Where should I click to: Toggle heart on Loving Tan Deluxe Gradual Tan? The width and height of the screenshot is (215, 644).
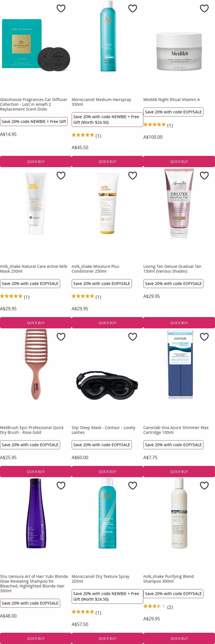(x=204, y=176)
